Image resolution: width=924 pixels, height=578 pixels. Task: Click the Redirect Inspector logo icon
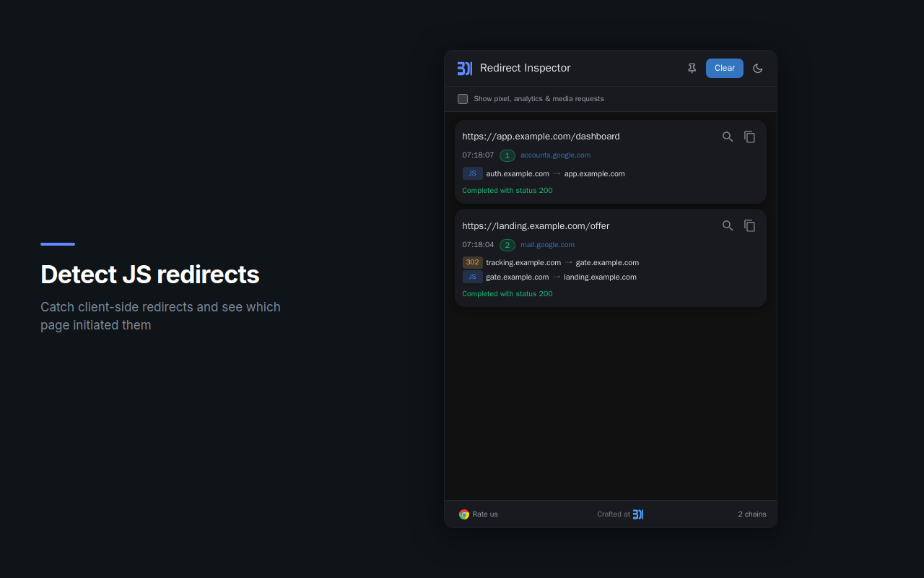(465, 68)
